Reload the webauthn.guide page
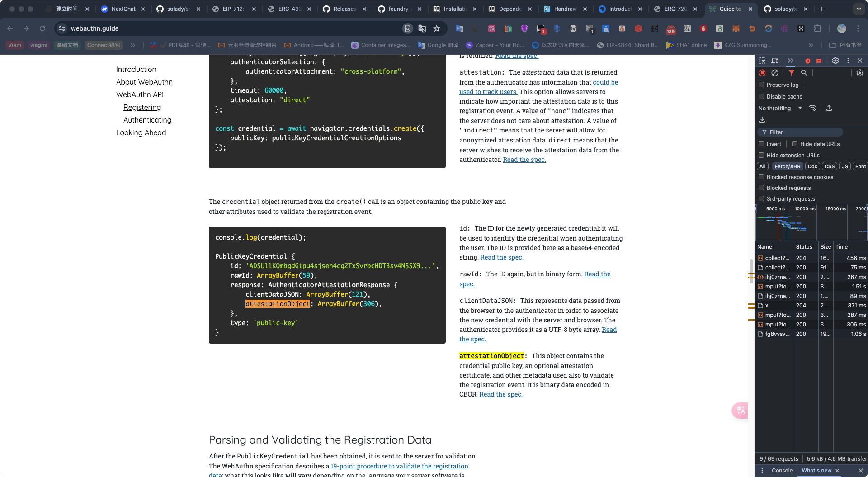The height and width of the screenshot is (477, 868). coord(42,28)
